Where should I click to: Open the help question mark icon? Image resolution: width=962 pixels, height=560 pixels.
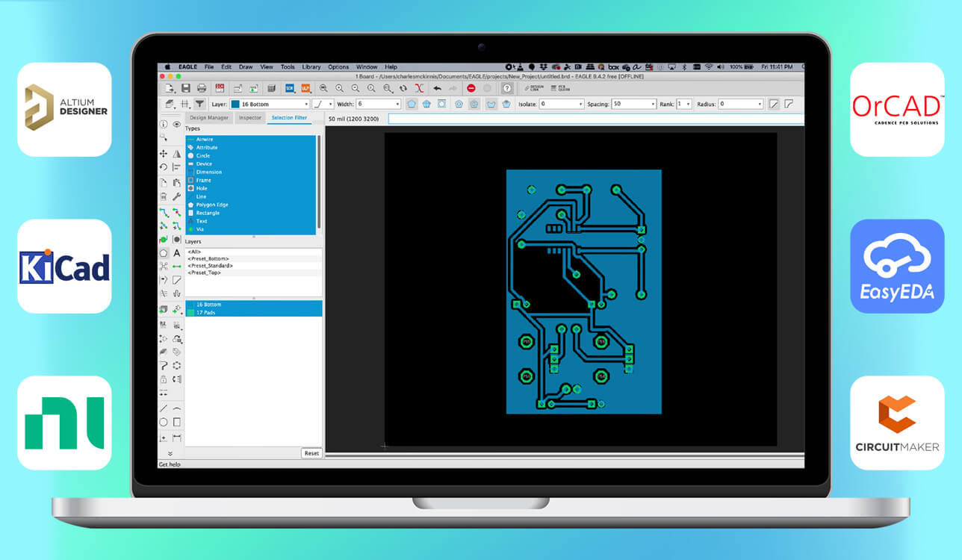pyautogui.click(x=506, y=88)
